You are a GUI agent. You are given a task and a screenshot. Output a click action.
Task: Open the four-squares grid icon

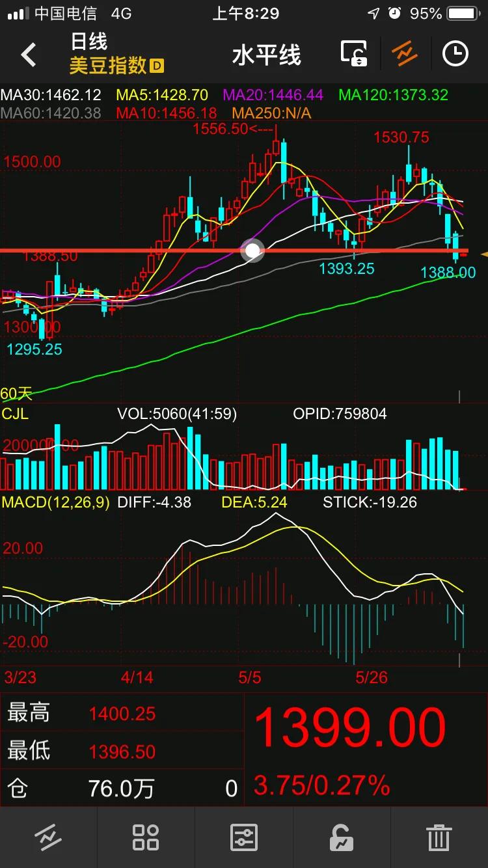pyautogui.click(x=146, y=837)
